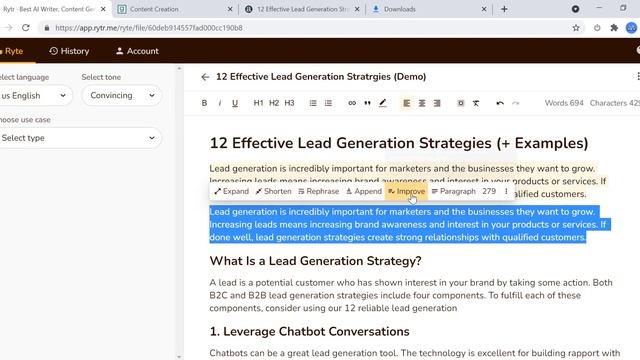Screen dimensions: 640x360
Task: Undo the last edit
Action: point(500,103)
